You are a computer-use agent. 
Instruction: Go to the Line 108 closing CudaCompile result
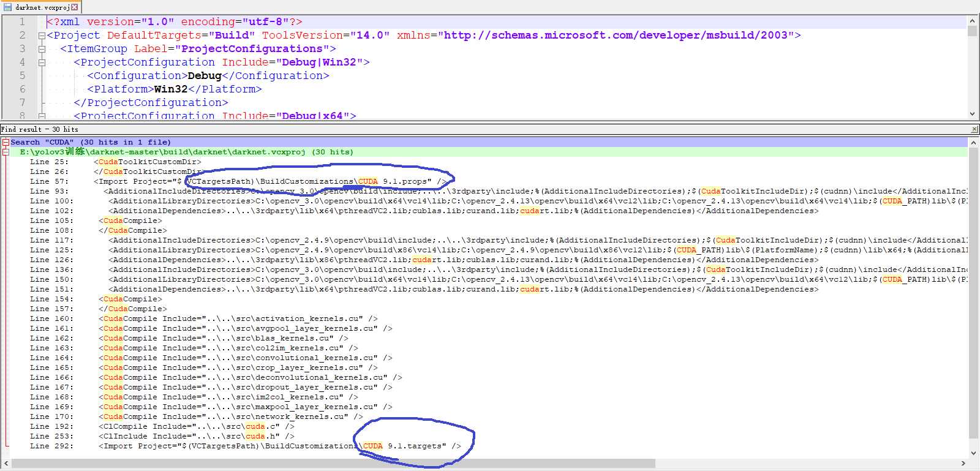click(98, 230)
